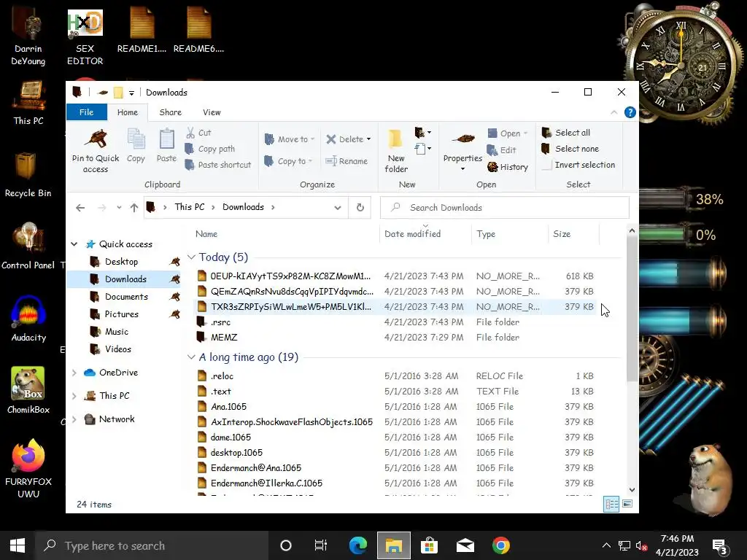Sort by Date modified column header
The width and height of the screenshot is (747, 560).
pos(425,234)
